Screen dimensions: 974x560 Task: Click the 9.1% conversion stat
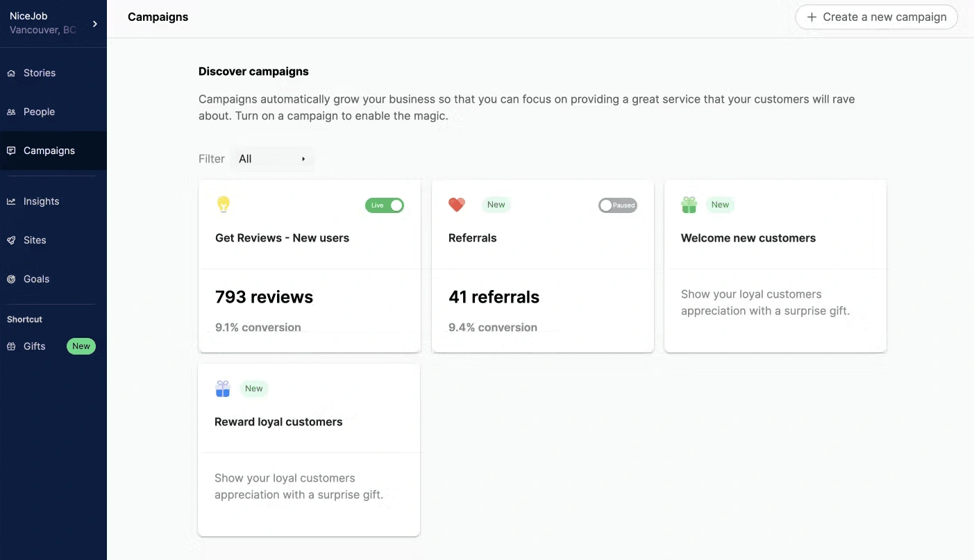[258, 327]
